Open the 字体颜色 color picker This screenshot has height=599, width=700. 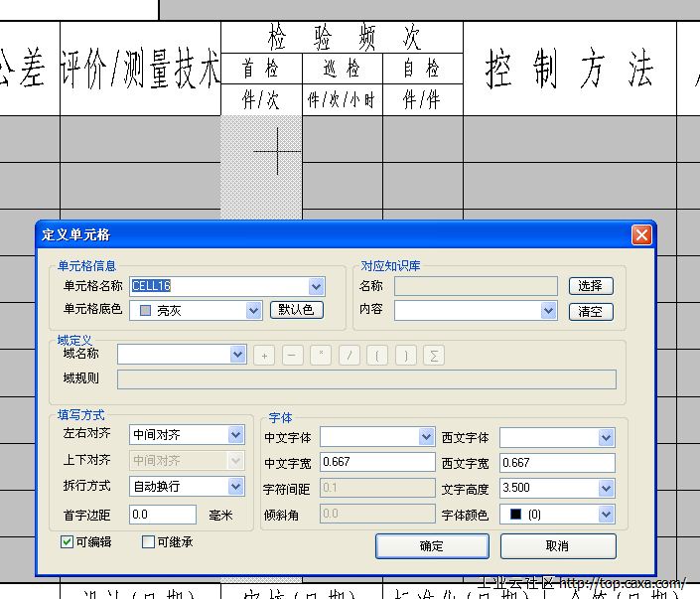pos(606,515)
